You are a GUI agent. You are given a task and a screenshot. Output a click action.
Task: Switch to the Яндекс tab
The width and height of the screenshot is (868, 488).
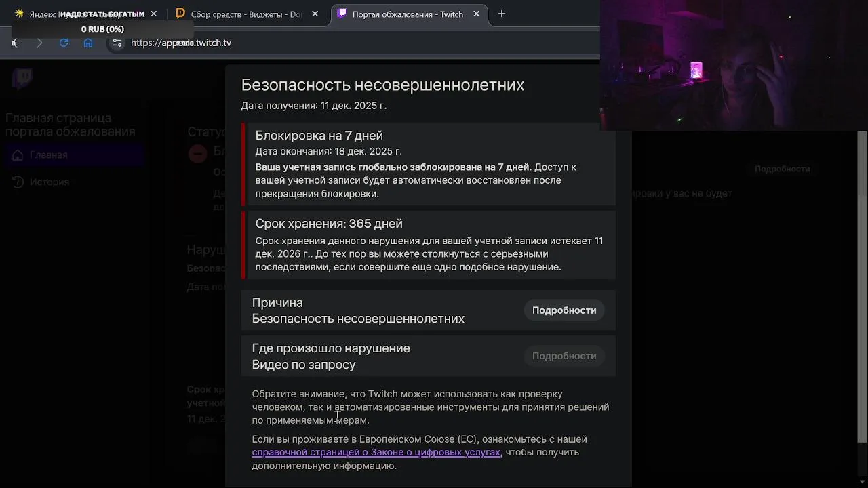(85, 14)
